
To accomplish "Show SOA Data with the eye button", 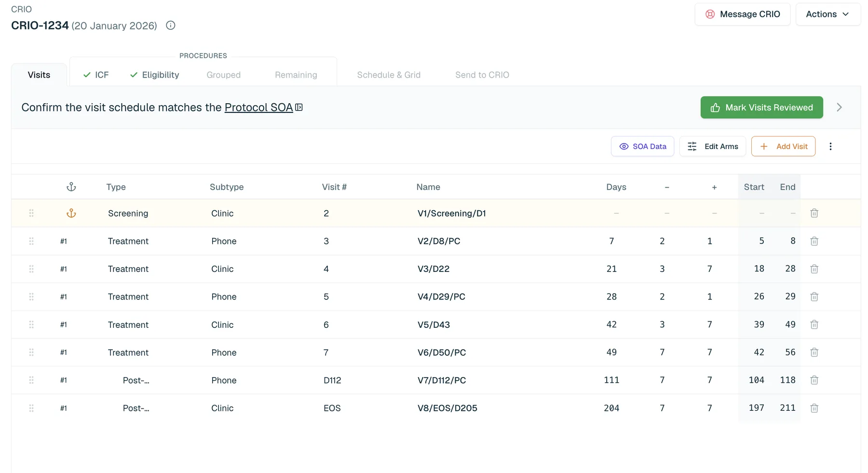I will (x=642, y=147).
